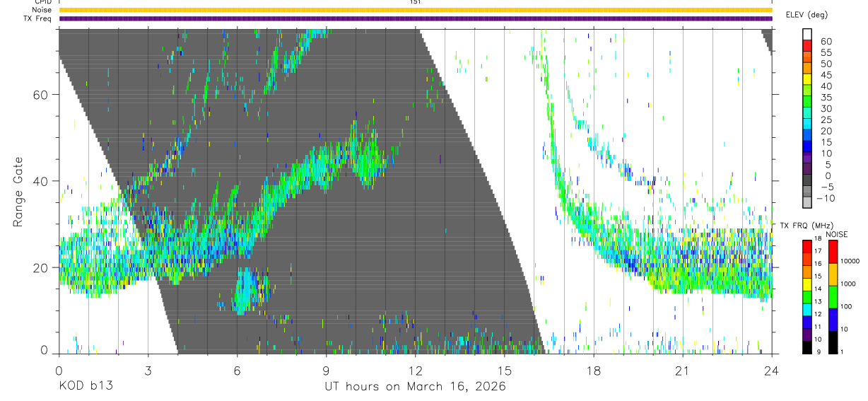Click the NOISE colorbar label 10000
The width and height of the screenshot is (868, 401).
(x=850, y=261)
